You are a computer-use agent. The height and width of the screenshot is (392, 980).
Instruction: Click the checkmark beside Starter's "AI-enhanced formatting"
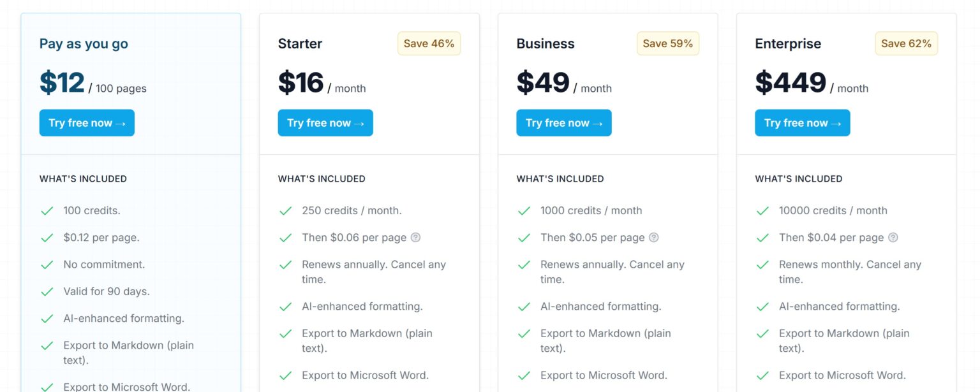click(x=285, y=307)
